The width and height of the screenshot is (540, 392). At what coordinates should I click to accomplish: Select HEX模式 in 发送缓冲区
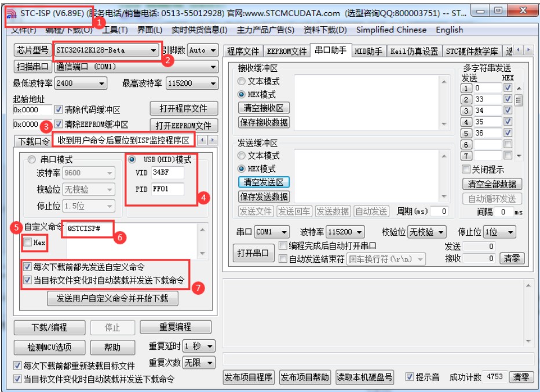(242, 168)
